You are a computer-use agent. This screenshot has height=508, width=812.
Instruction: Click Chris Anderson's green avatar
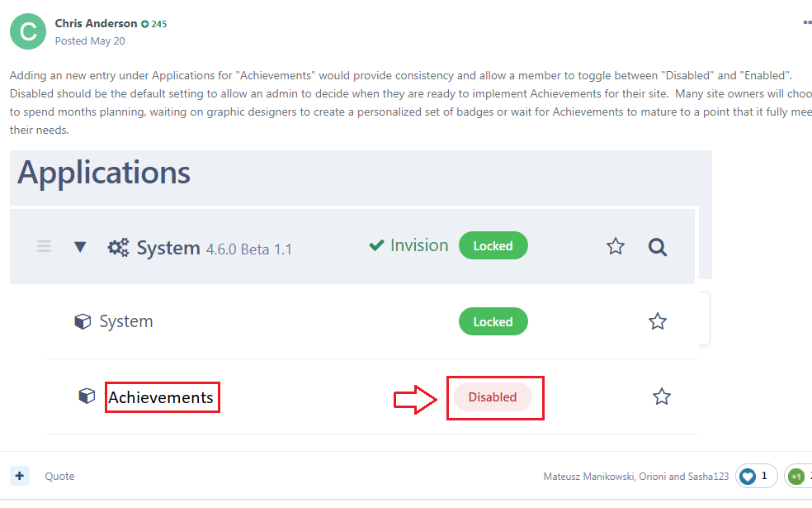tap(28, 31)
